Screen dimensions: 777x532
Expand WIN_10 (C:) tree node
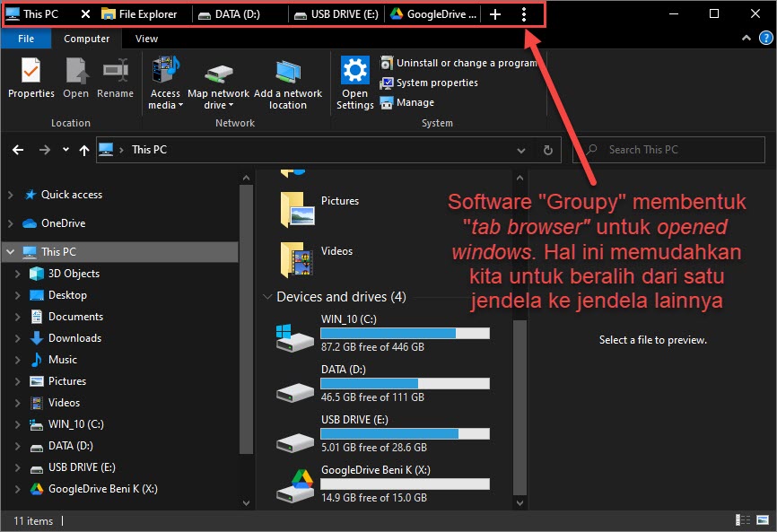tap(18, 424)
